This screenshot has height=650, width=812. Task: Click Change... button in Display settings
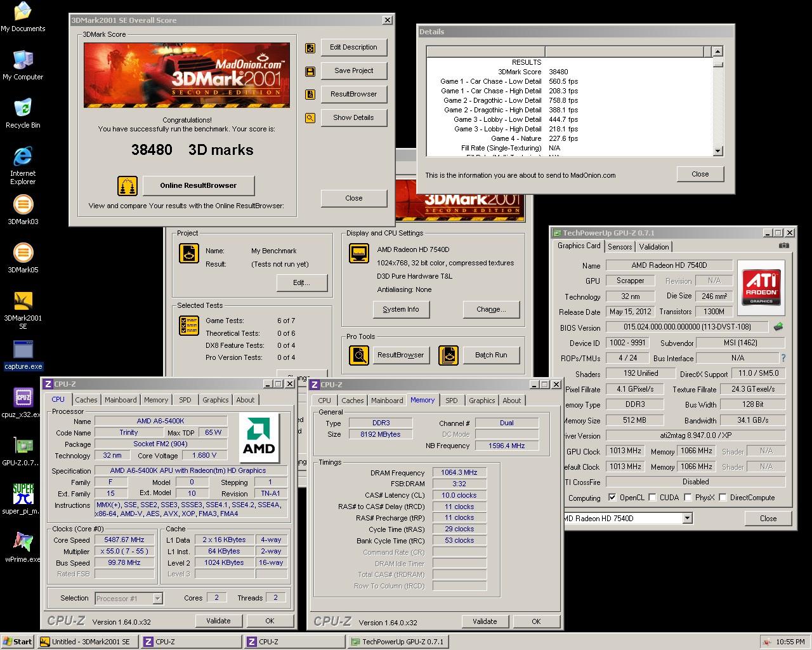coord(491,309)
